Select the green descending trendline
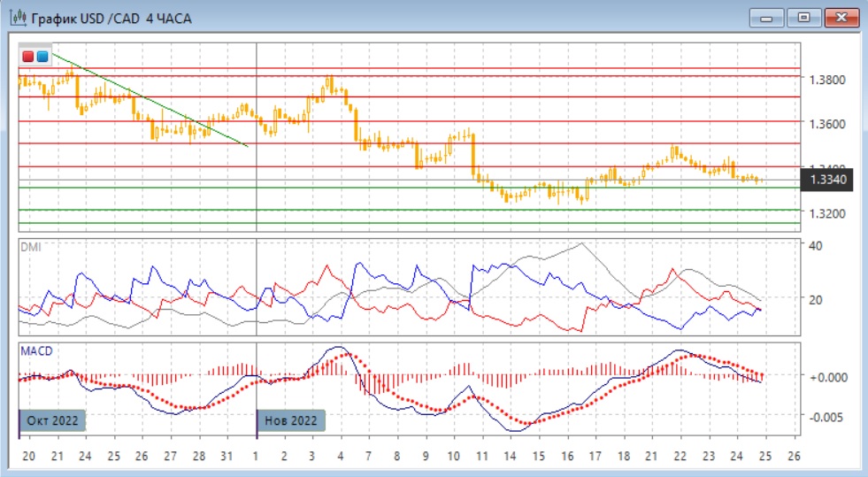Viewport: 868px width, 477px height. 150,99
